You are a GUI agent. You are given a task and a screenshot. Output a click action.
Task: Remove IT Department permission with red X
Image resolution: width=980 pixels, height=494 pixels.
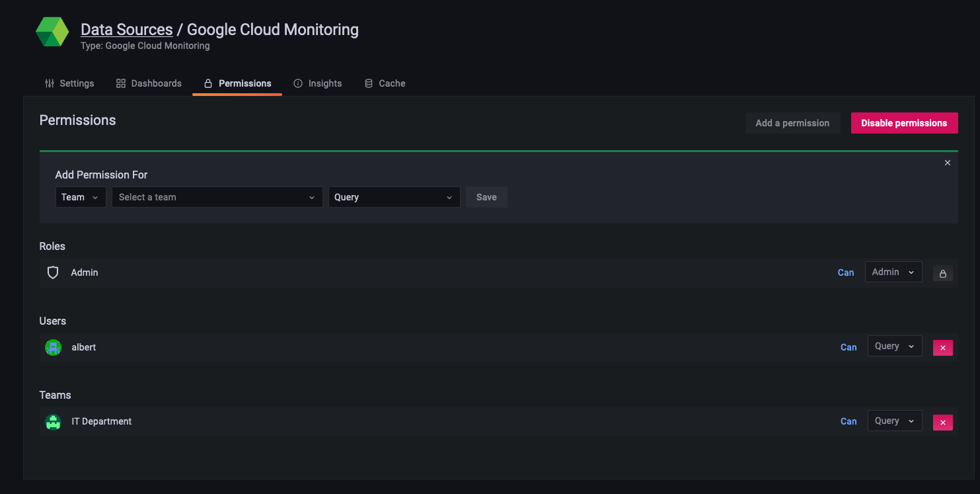pyautogui.click(x=942, y=423)
